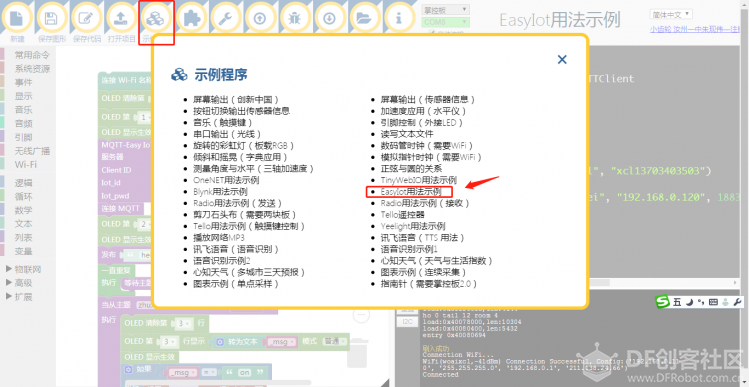Open the '=' comparison operator dropdown
Screen dimensions: 749x387
(208, 373)
